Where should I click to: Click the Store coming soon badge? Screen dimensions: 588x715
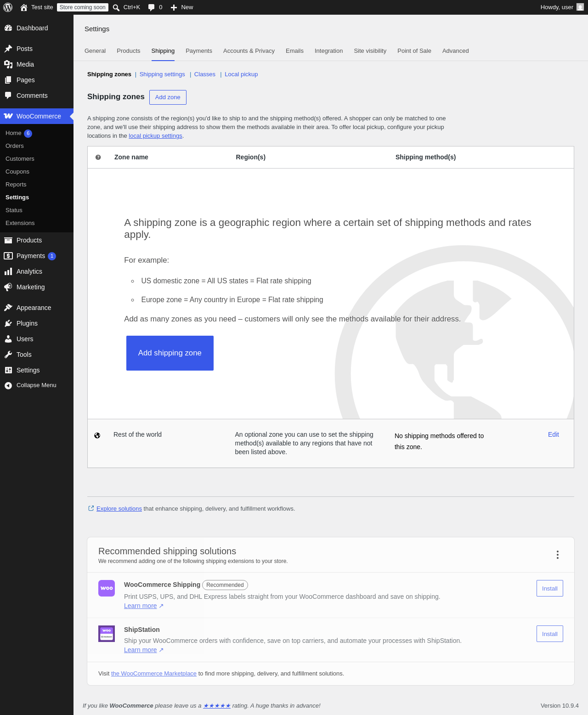point(83,7)
